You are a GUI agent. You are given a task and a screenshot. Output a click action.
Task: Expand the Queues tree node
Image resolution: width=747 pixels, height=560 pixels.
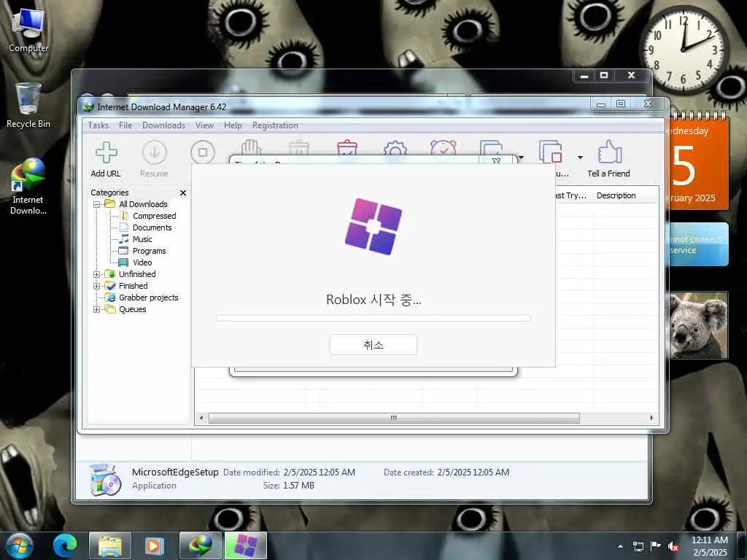click(x=97, y=309)
